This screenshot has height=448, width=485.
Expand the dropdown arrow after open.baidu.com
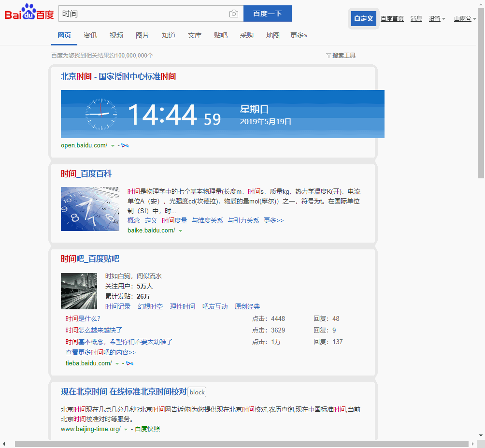pyautogui.click(x=113, y=146)
